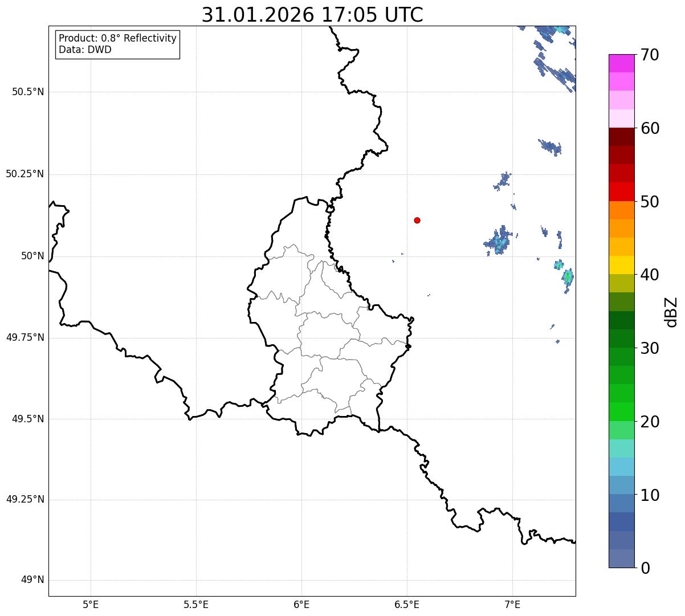Click the 50.5°N latitude label
Image resolution: width=685 pixels, height=616 pixels.
(28, 92)
